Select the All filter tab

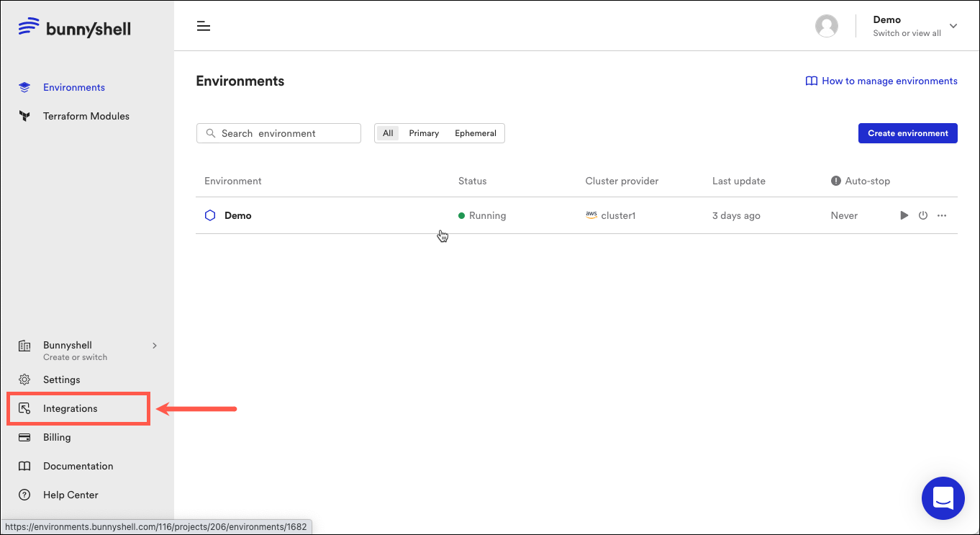tap(388, 133)
